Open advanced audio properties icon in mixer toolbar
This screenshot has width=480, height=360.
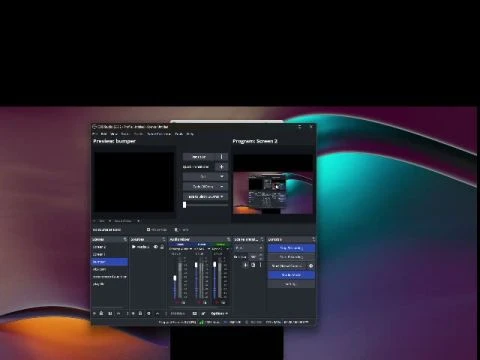[203, 314]
